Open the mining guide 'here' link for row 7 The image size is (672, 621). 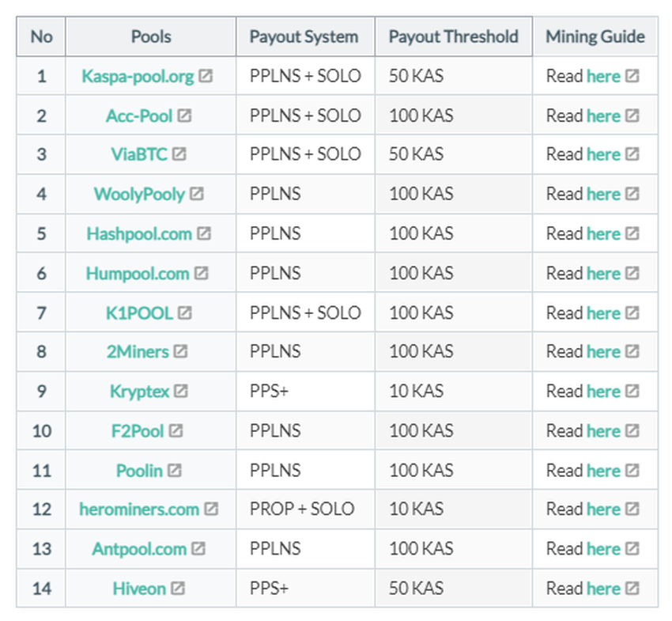603,313
